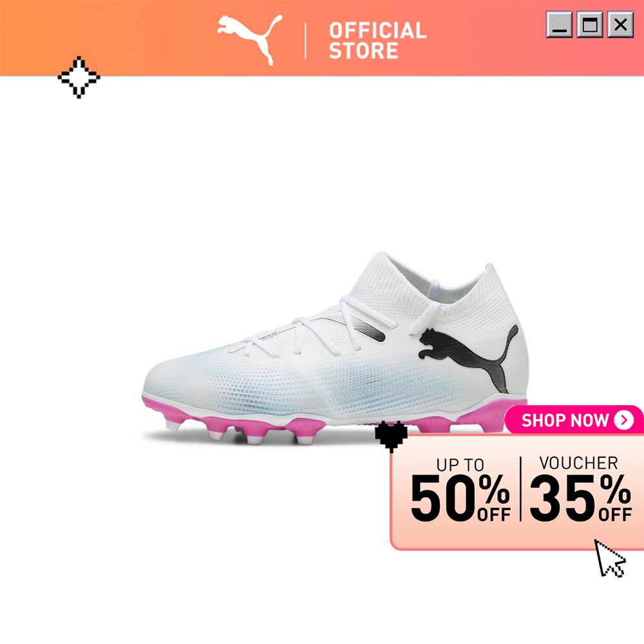Close the retro window with the X
644x644 pixels.
point(621,24)
